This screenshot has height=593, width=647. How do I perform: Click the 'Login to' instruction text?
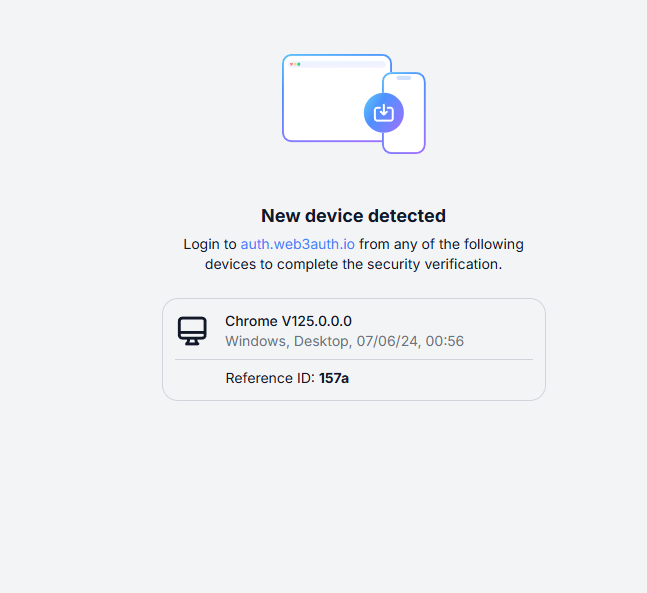[210, 244]
